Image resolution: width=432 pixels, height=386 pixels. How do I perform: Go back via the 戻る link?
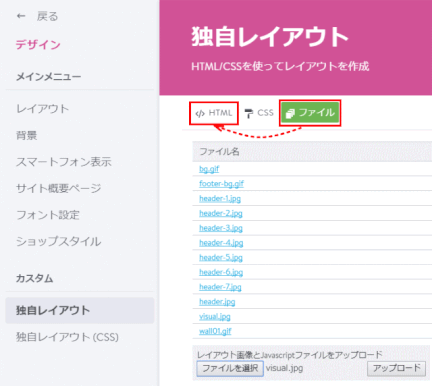47,16
